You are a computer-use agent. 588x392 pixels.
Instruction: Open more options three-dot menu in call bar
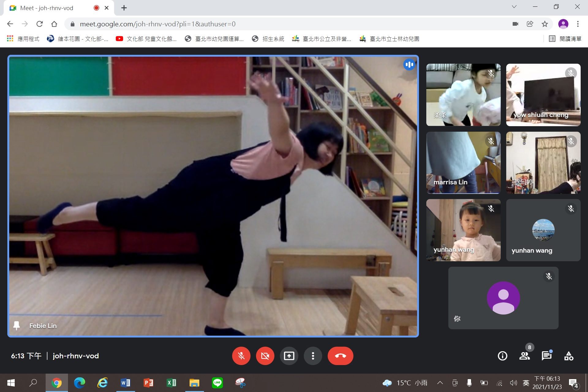(x=313, y=356)
